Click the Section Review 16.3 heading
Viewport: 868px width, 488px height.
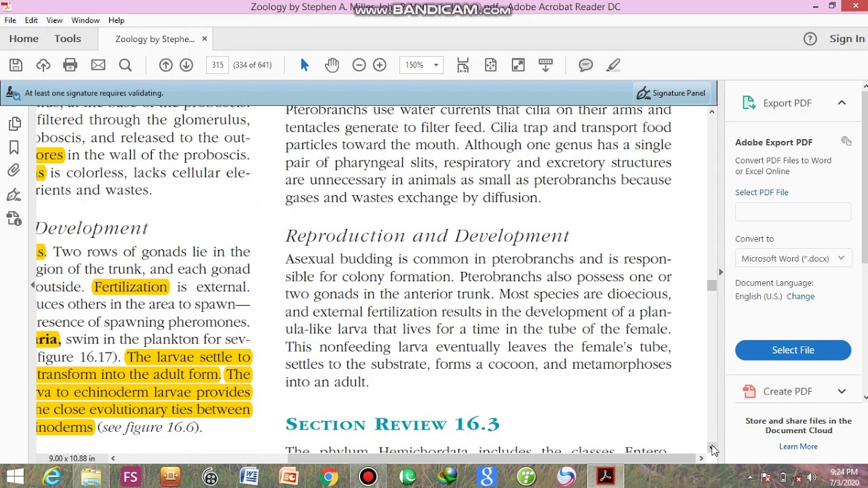(392, 424)
